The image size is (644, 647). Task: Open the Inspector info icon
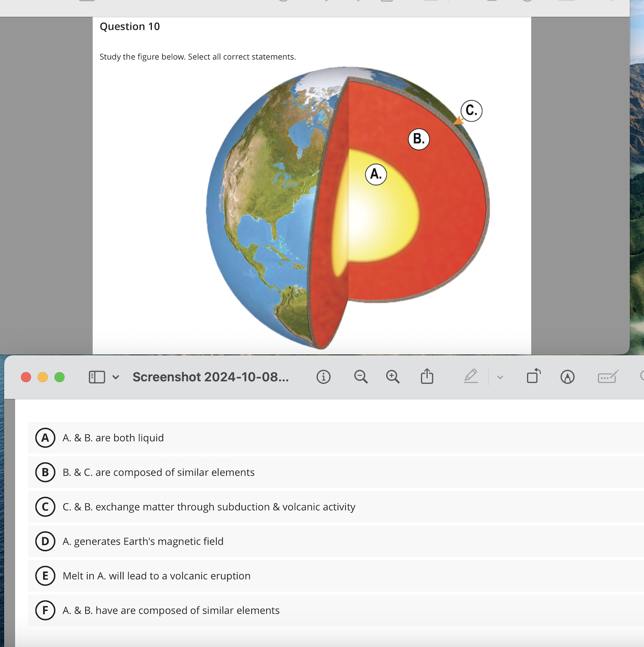pyautogui.click(x=323, y=377)
